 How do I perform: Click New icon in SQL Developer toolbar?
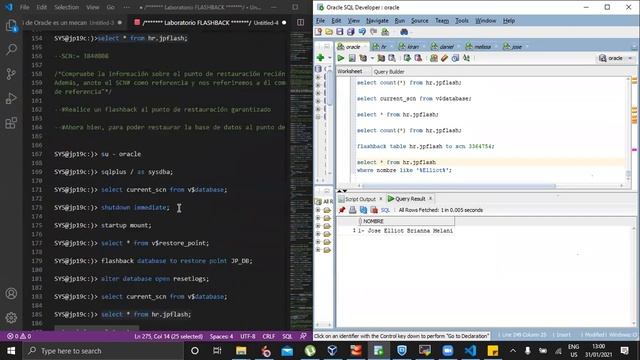(x=319, y=32)
